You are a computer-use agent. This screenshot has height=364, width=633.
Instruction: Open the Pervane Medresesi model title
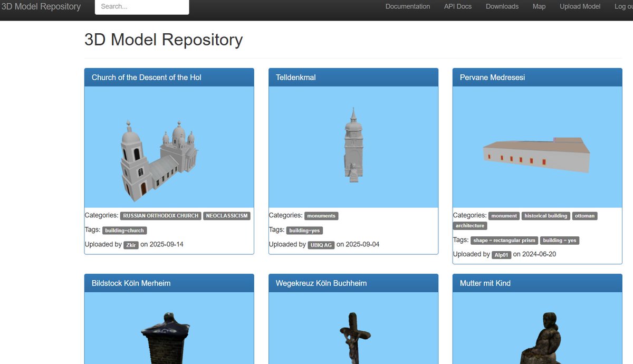pyautogui.click(x=492, y=78)
